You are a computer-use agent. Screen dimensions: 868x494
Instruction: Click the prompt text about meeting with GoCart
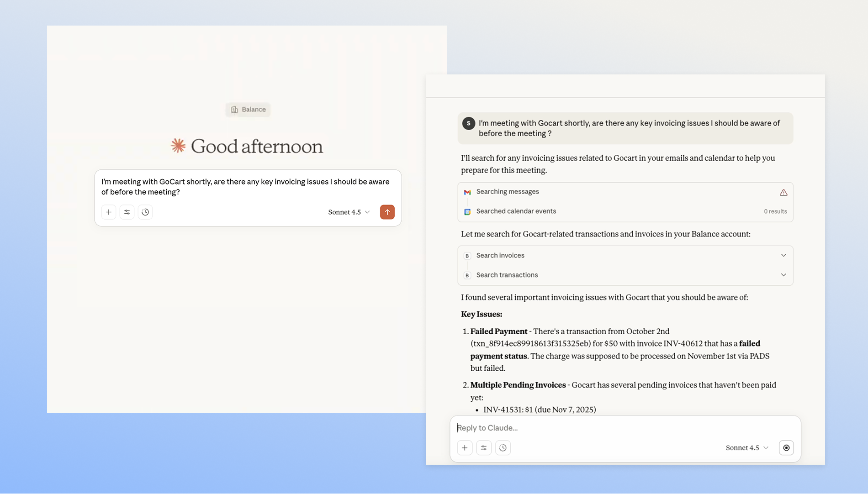245,187
